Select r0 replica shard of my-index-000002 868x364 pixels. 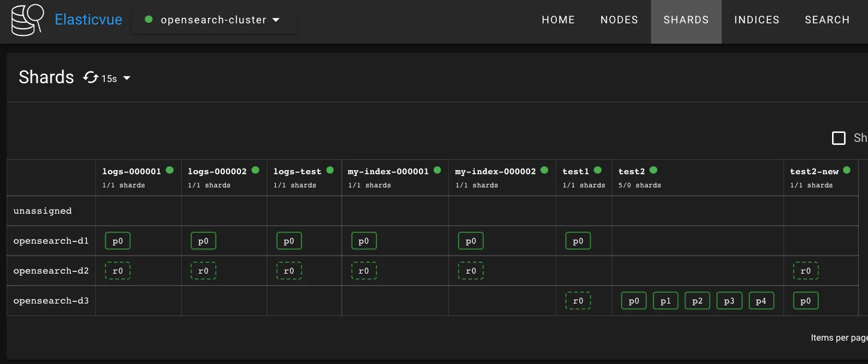[471, 271]
